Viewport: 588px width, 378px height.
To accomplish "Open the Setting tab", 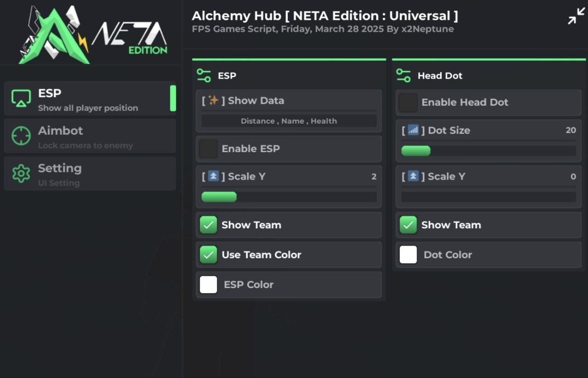I will click(x=90, y=174).
